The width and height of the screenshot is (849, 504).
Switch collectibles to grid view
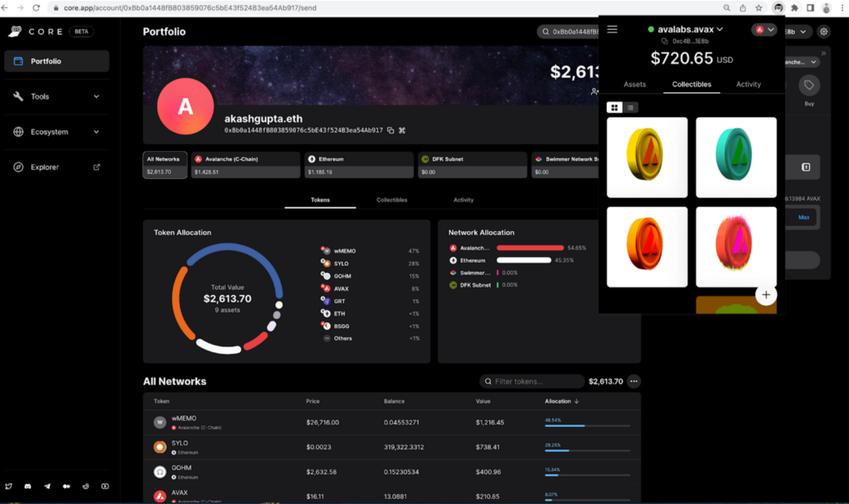pyautogui.click(x=614, y=108)
